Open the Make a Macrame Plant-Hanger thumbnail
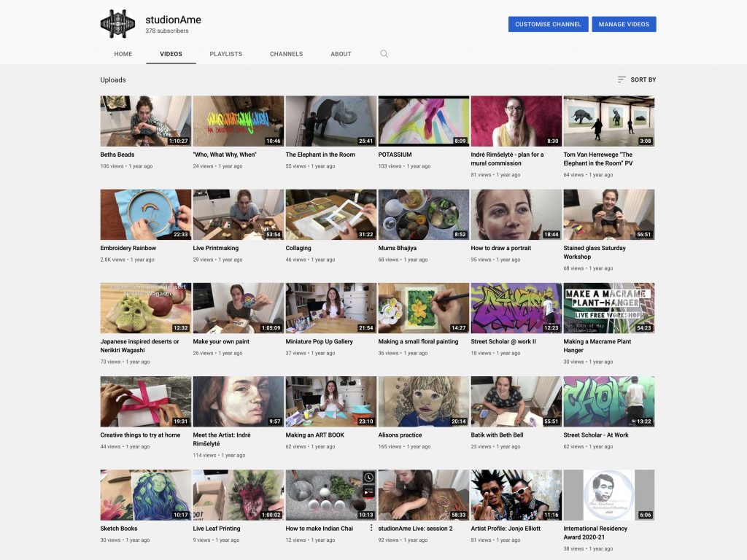This screenshot has width=747, height=560. point(608,308)
